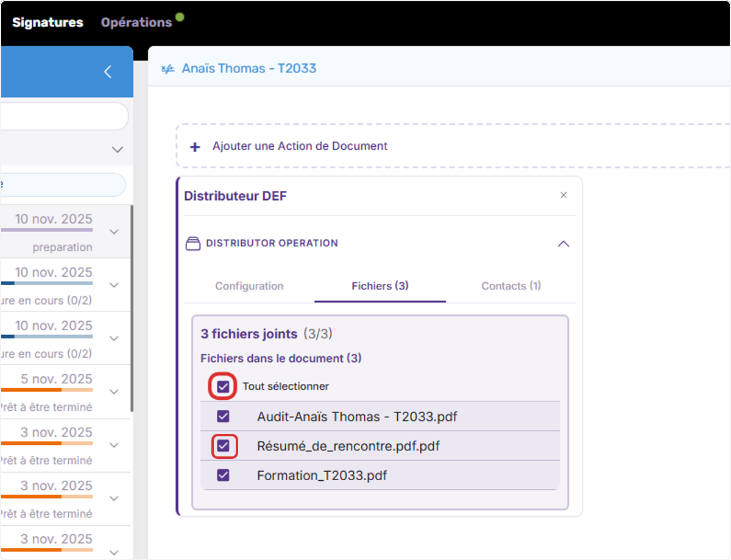Collapse the left sidebar with the back chevron
731x560 pixels.
(108, 72)
